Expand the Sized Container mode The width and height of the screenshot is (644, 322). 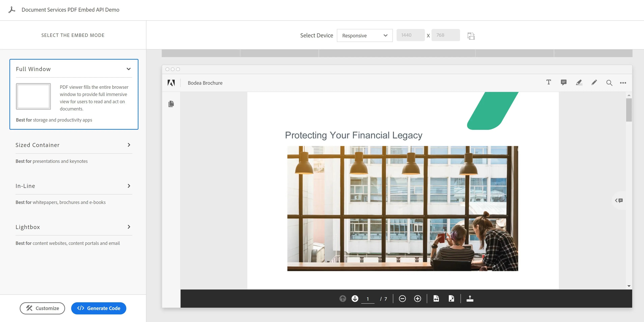[x=74, y=145]
